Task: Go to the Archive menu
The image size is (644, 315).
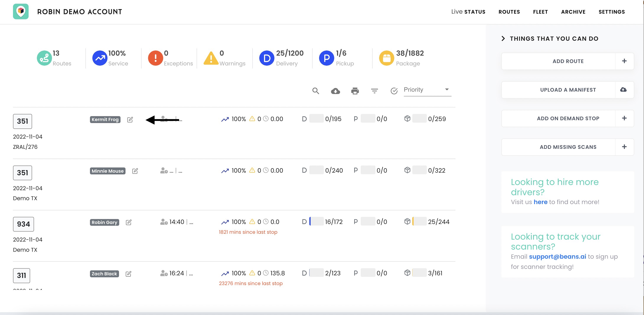Action: point(573,12)
